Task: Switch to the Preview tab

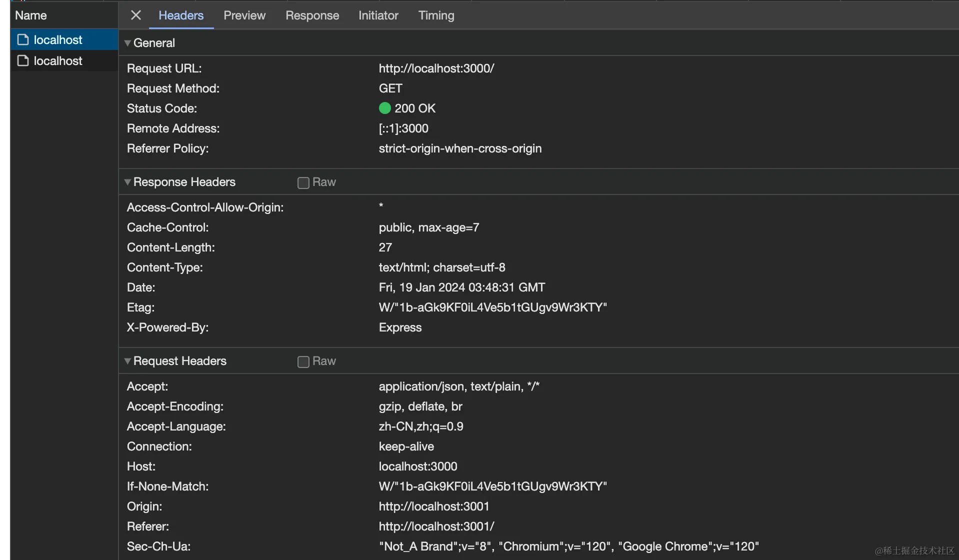Action: [x=244, y=15]
